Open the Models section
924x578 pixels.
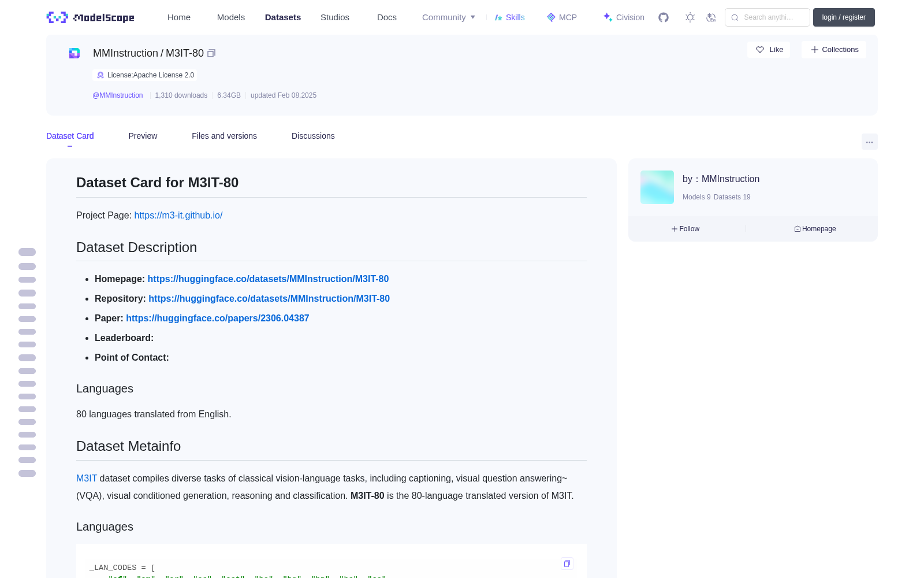231,17
